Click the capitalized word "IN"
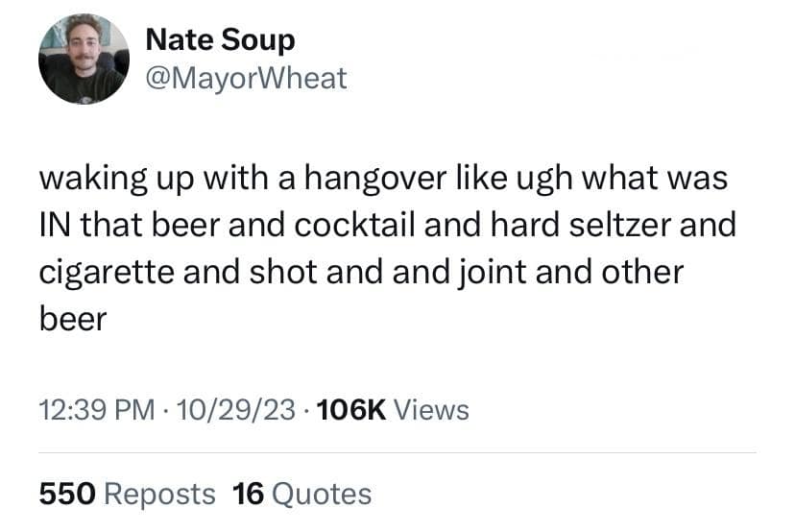The height and width of the screenshot is (532, 795). 55,227
